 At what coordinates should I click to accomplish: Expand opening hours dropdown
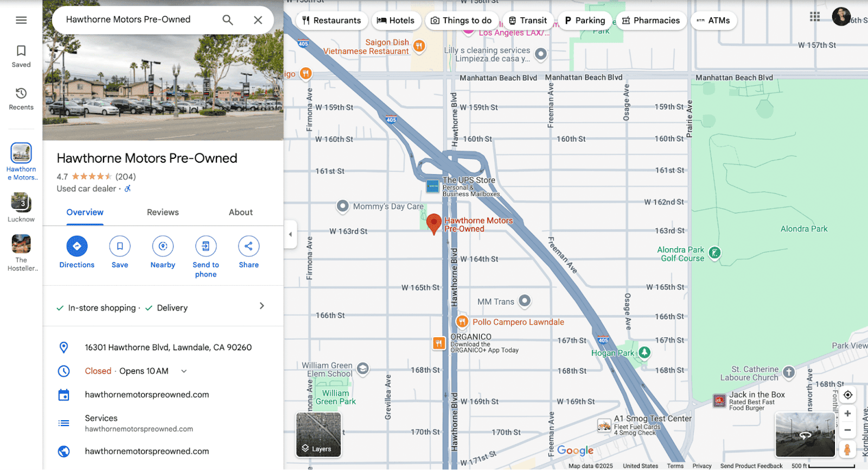pyautogui.click(x=184, y=371)
